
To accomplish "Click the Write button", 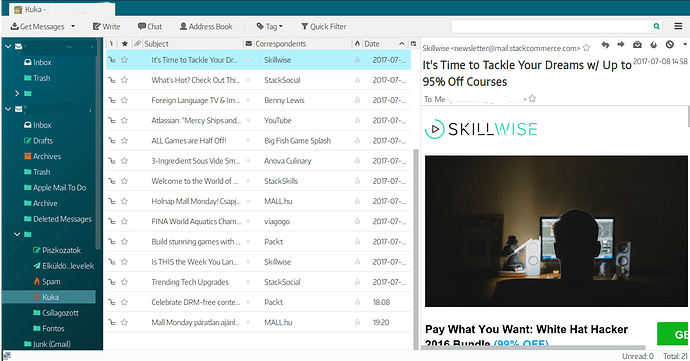I will pyautogui.click(x=106, y=26).
